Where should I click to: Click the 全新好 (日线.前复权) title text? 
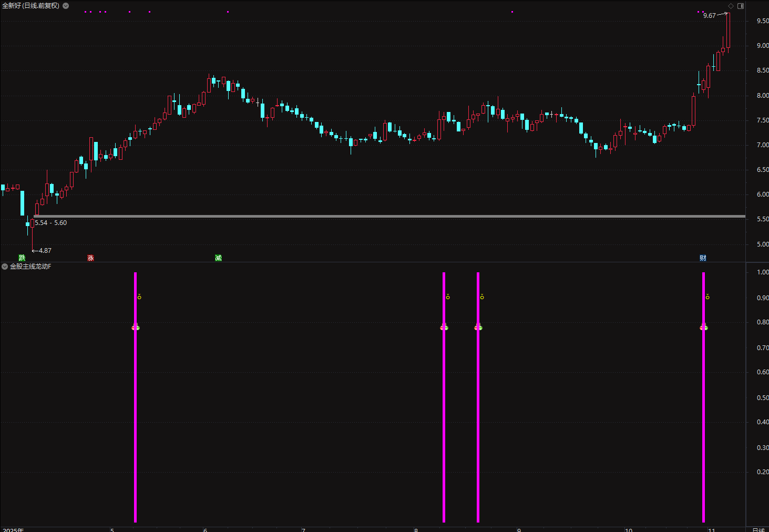click(31, 6)
